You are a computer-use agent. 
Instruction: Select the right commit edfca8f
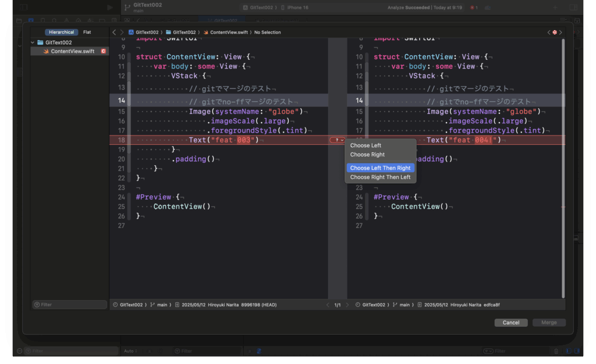pos(459,305)
